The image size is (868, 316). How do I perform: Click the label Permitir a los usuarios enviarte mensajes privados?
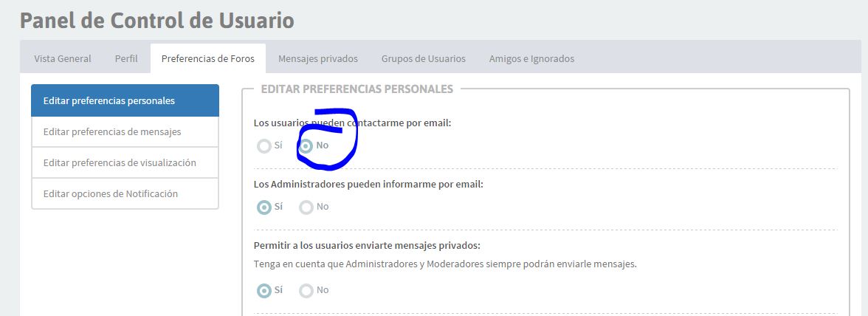367,245
